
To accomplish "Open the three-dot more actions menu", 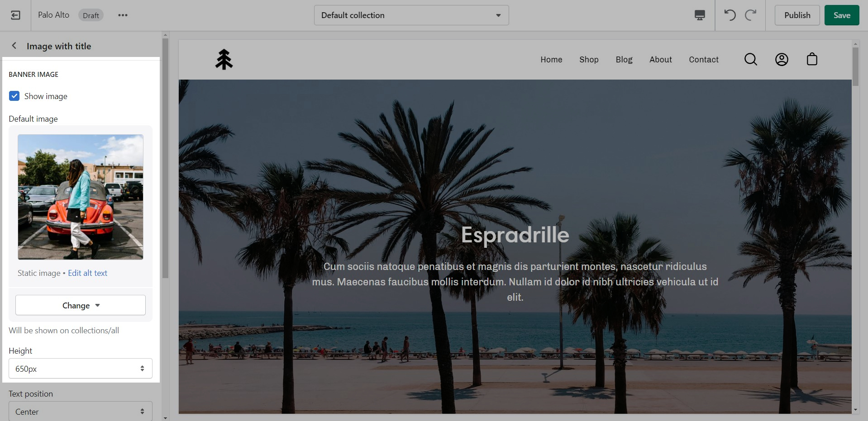I will [123, 15].
